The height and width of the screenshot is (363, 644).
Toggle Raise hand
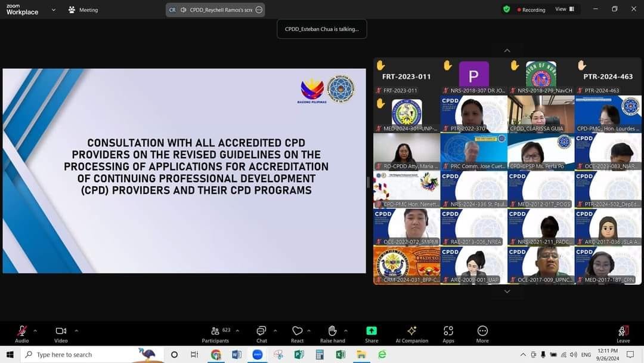pyautogui.click(x=332, y=334)
